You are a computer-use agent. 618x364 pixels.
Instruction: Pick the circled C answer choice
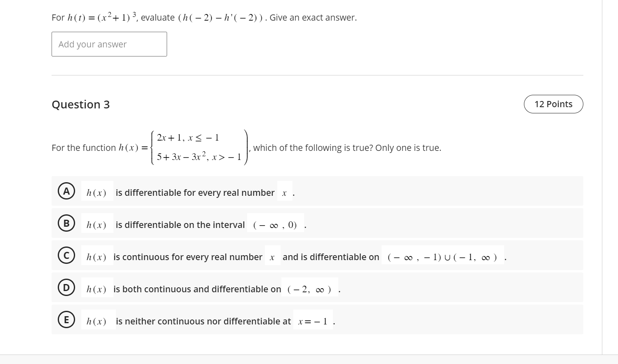coord(66,256)
